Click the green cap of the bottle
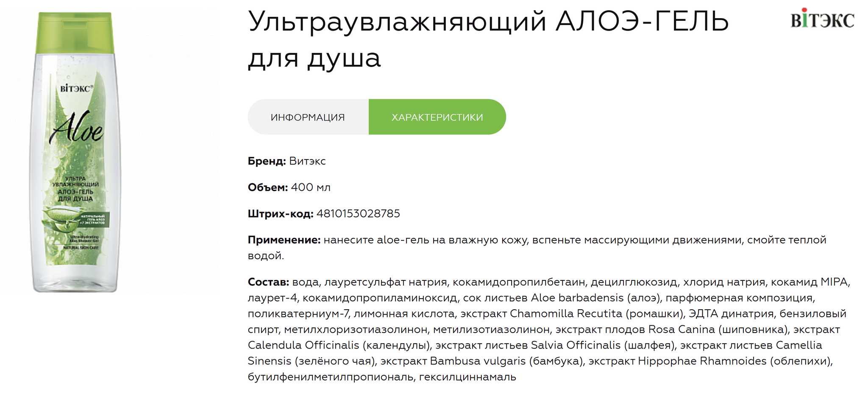The width and height of the screenshot is (868, 397). pos(75,33)
